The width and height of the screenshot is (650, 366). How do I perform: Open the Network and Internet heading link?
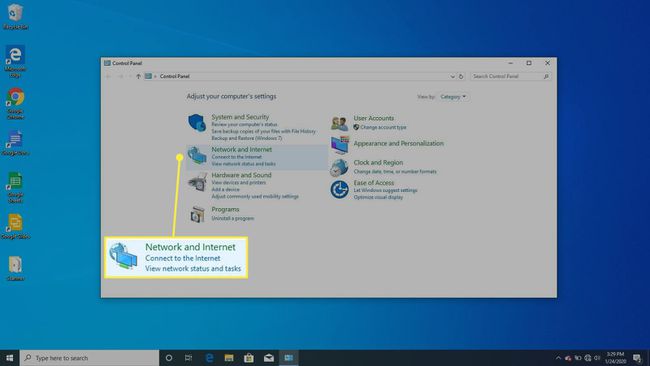[242, 149]
